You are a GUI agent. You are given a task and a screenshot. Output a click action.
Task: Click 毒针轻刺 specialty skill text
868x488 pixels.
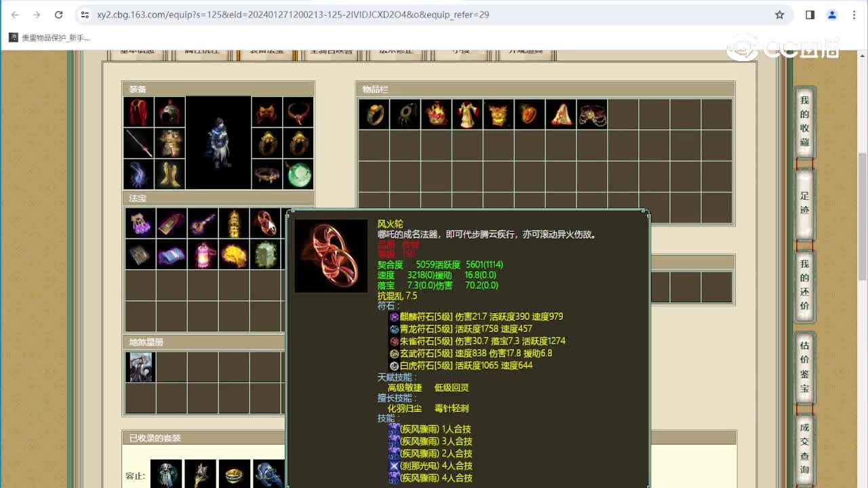point(452,409)
